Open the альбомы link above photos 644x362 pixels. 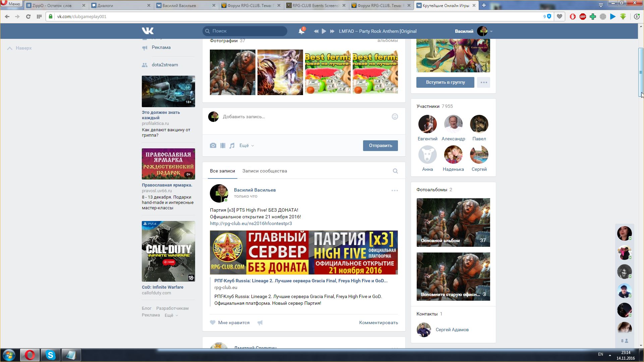click(x=388, y=41)
